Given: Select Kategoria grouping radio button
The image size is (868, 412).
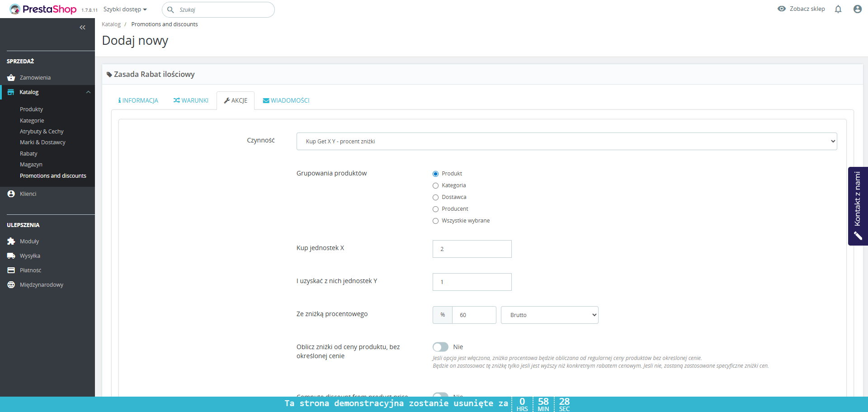Looking at the screenshot, I should (x=435, y=185).
